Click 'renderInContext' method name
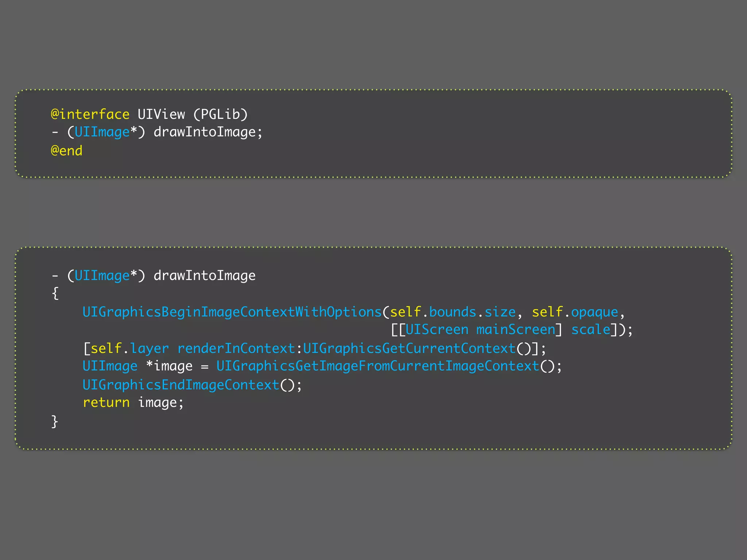This screenshot has width=747, height=560. [x=236, y=349]
